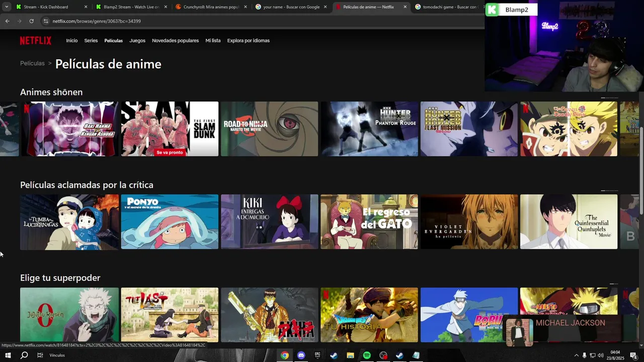Open Películas aclamadas por la crítica title

click(87, 185)
